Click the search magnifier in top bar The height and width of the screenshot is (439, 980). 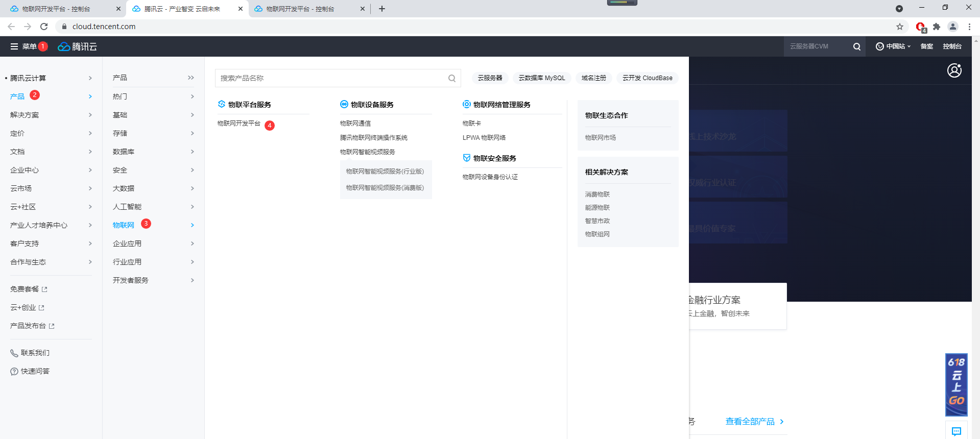click(857, 46)
